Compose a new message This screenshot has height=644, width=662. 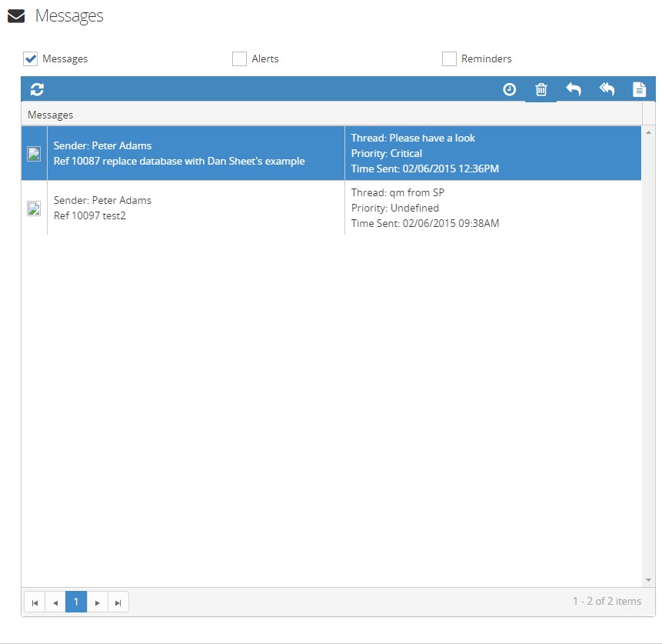[x=639, y=89]
